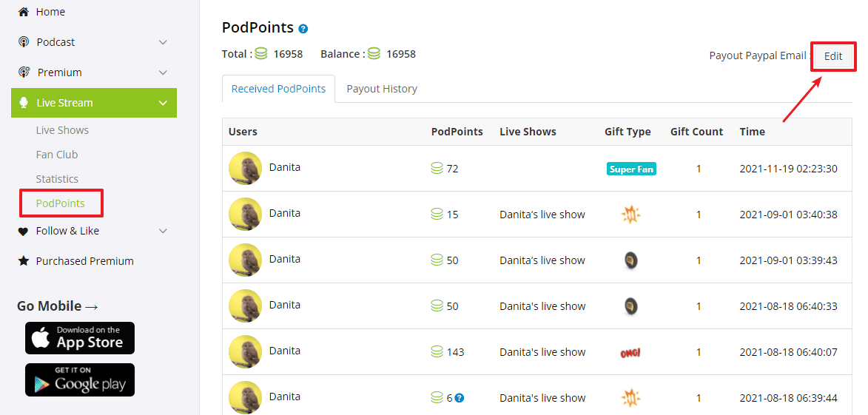The image size is (868, 415).
Task: Open Download on the App Store badge
Action: coord(80,338)
